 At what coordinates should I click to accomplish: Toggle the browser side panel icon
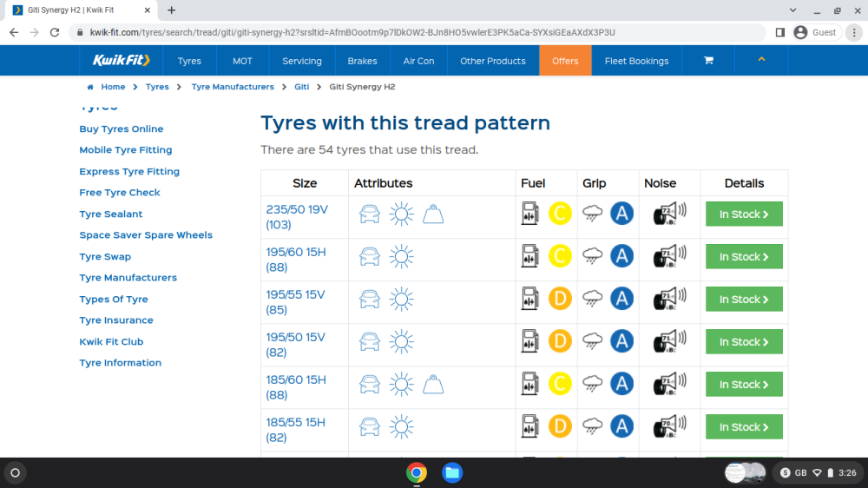point(780,33)
